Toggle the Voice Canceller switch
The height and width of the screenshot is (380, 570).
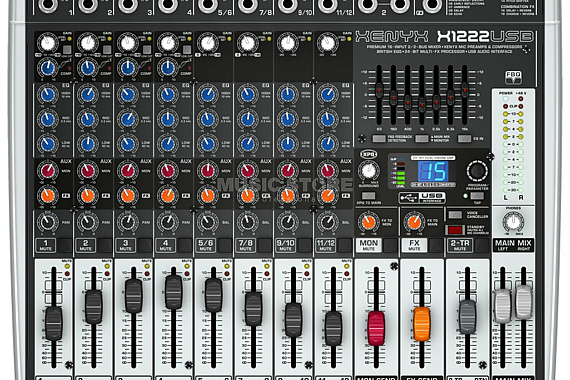point(455,215)
